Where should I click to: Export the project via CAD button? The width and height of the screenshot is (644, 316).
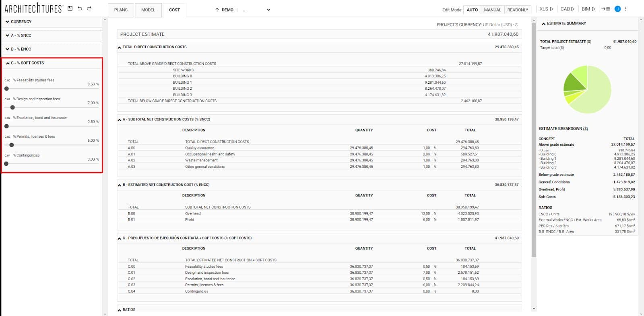568,9
